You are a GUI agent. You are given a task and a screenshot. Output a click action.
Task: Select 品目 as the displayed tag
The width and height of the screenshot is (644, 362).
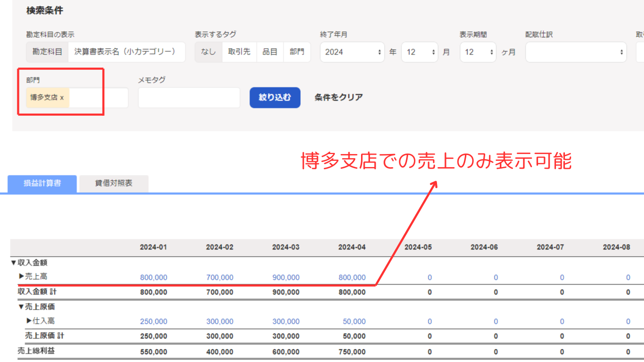point(270,52)
